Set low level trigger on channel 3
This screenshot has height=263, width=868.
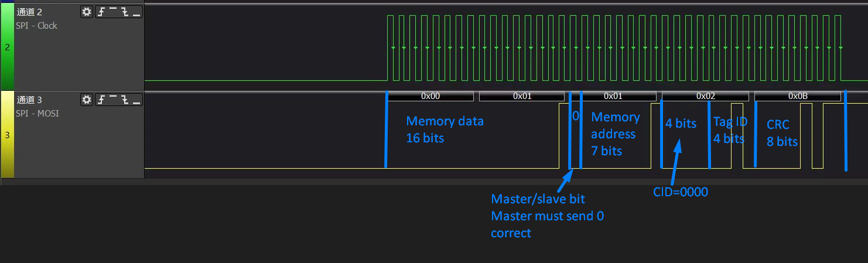point(136,100)
